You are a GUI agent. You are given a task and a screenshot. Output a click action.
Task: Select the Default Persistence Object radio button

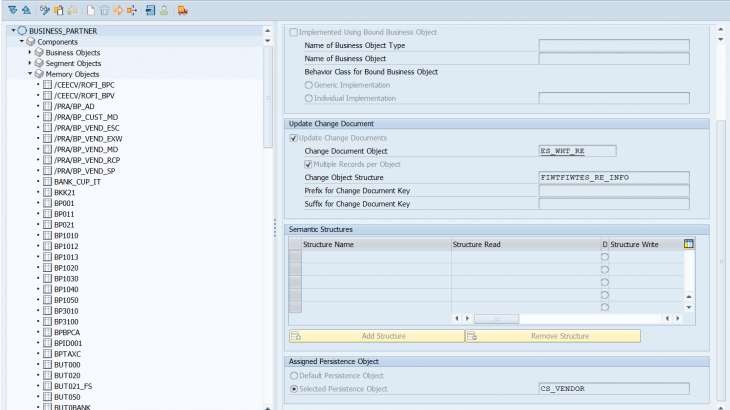(x=294, y=375)
